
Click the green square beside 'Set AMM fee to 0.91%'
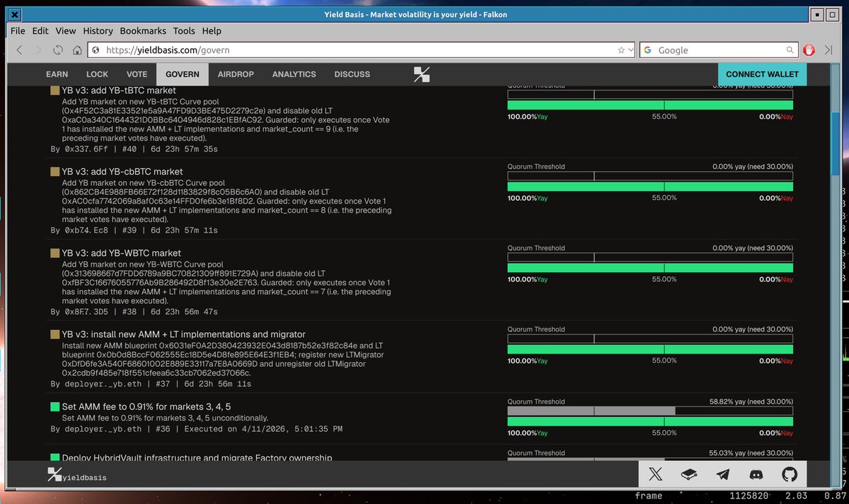54,407
